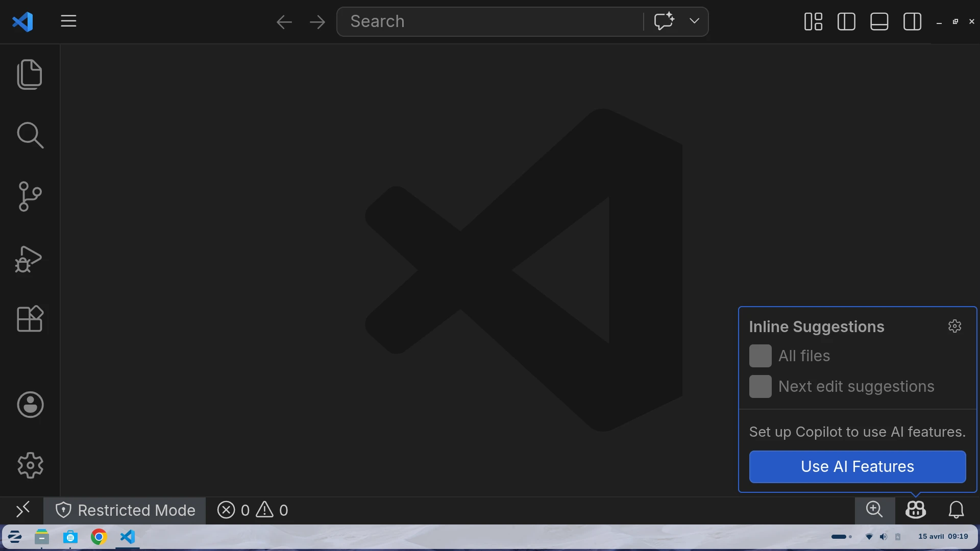Toggle the bottom panel layout button
This screenshot has width=980, height=551.
[879, 21]
